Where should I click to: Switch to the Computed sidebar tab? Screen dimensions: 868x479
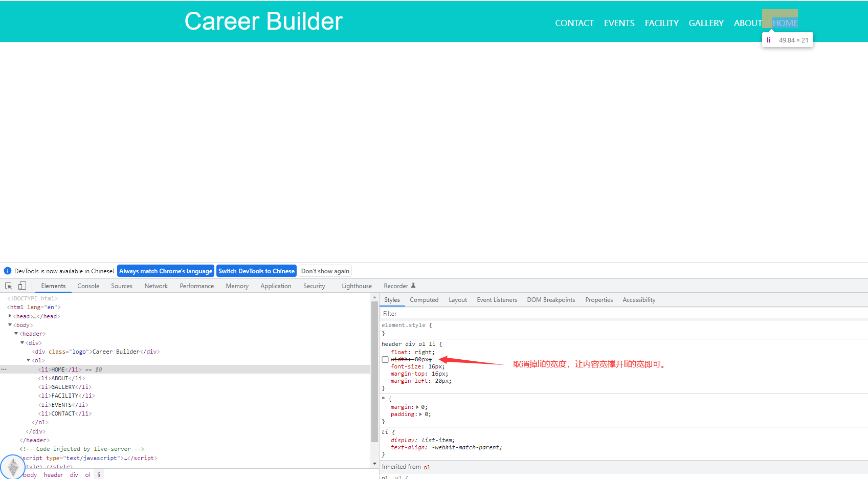pos(424,300)
